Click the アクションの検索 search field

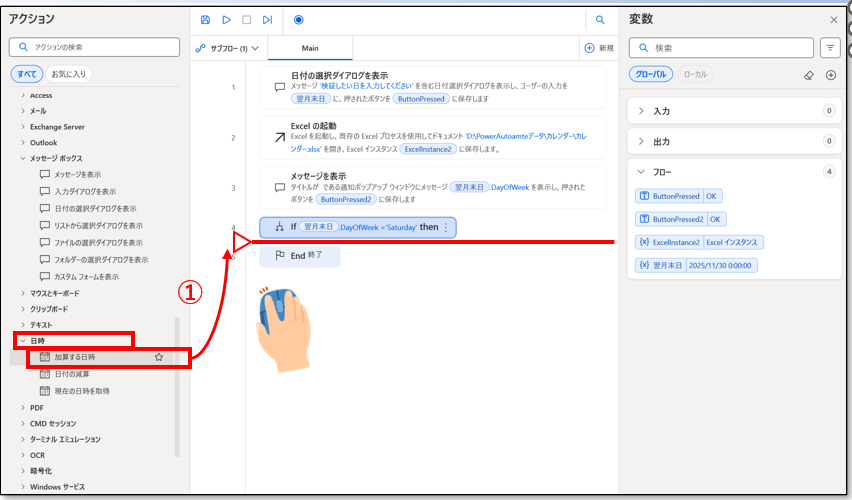95,47
